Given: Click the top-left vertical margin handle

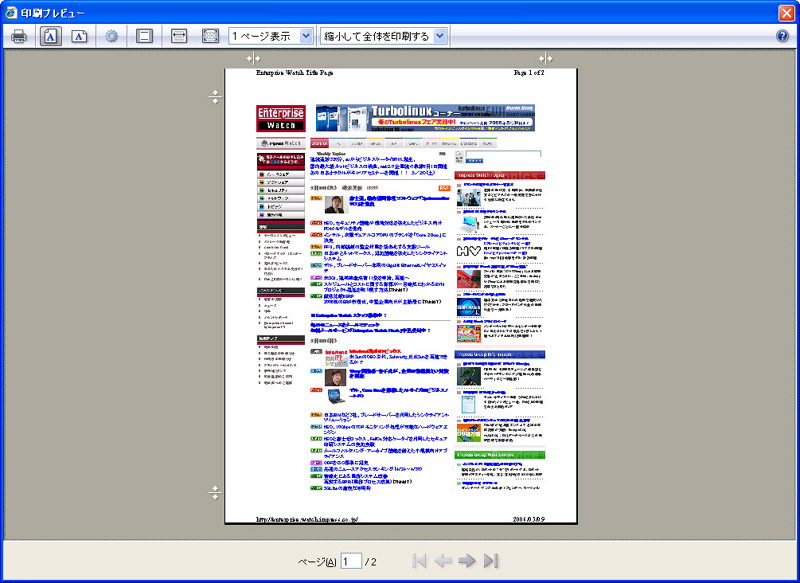Looking at the screenshot, I should point(254,58).
